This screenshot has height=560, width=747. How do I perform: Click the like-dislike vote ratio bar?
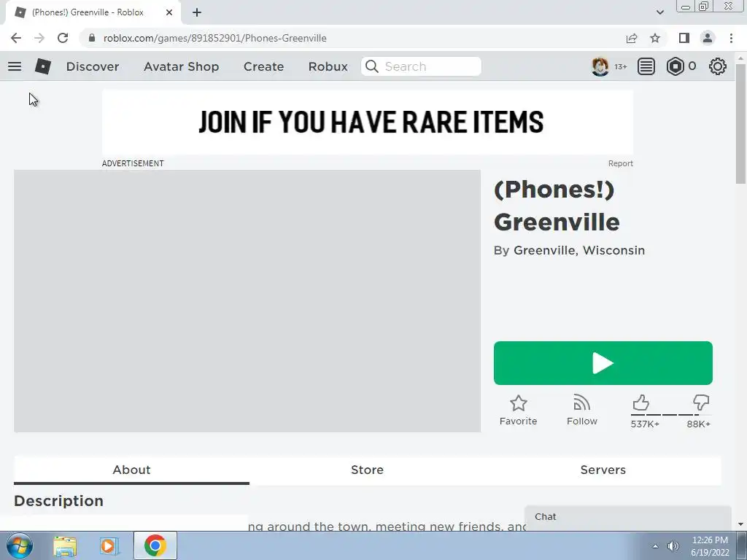[x=671, y=415]
